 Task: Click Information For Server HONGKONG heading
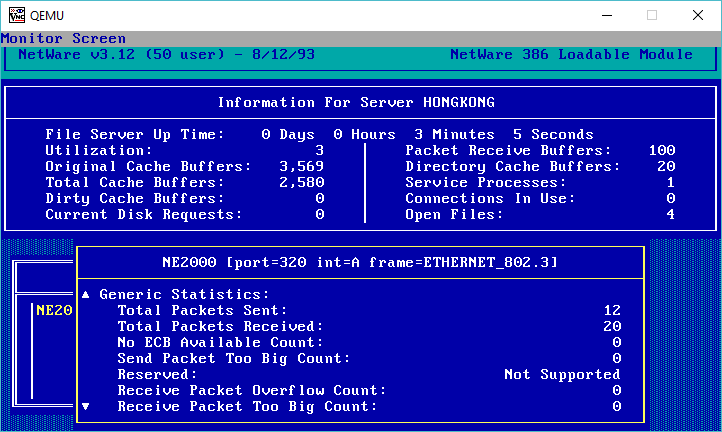point(356,102)
